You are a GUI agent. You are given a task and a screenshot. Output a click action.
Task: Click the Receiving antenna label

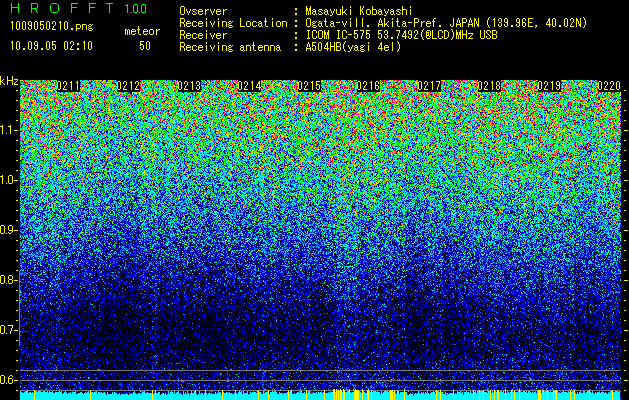[x=230, y=47]
